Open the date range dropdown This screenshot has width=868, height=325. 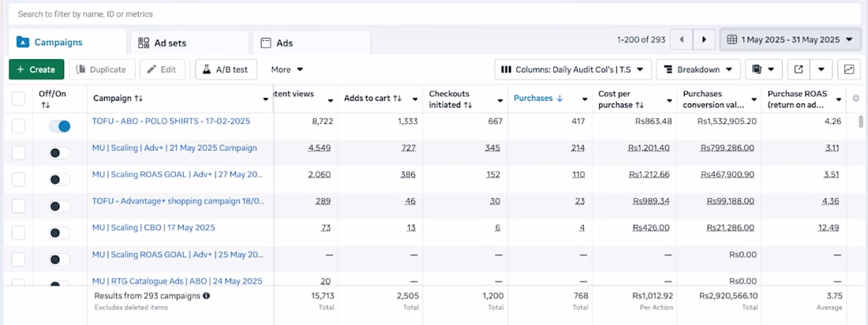[x=791, y=39]
